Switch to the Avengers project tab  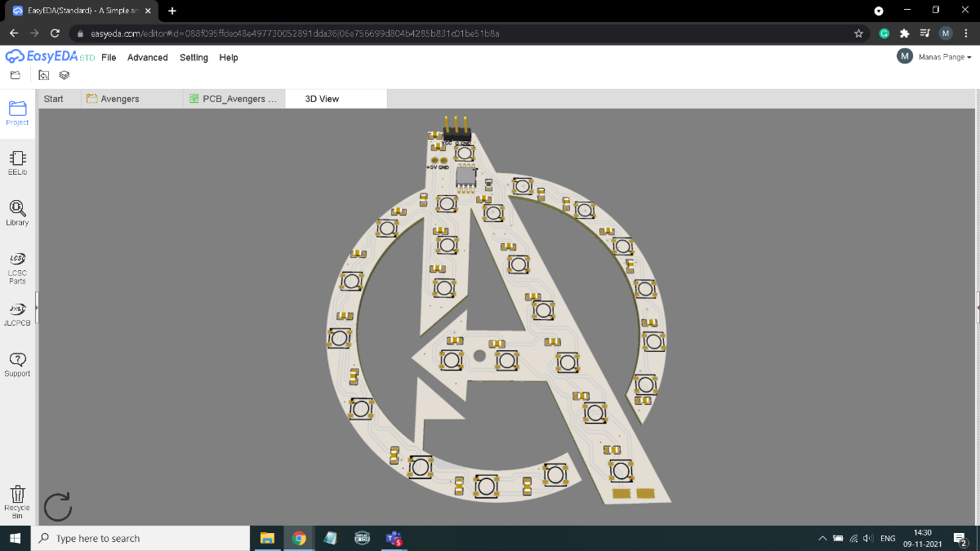point(132,99)
